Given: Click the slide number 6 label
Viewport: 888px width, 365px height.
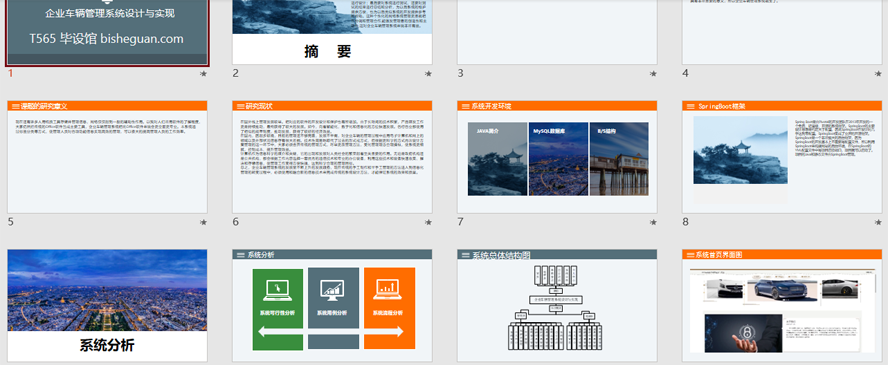Looking at the screenshot, I should click(x=236, y=222).
